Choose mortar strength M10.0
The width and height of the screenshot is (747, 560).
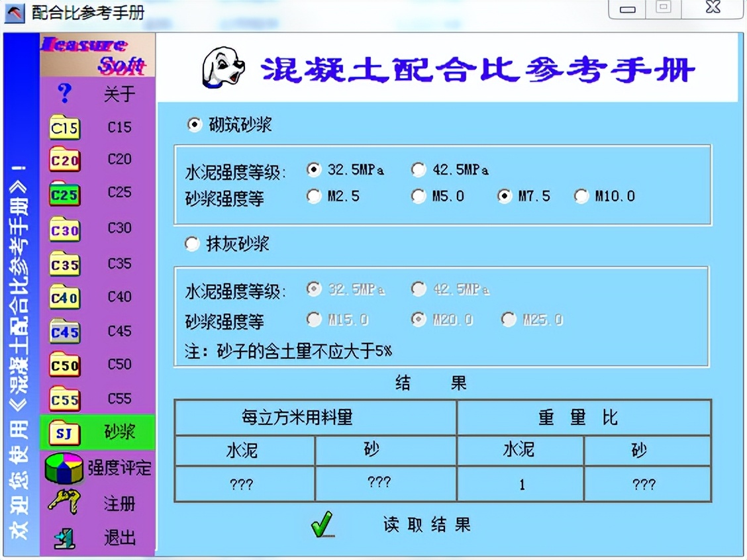[x=581, y=196]
